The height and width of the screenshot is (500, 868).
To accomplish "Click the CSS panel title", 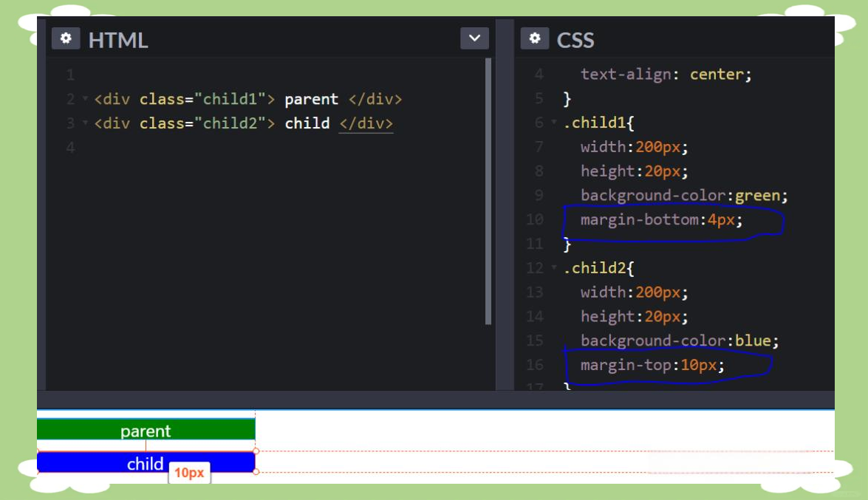I will (575, 40).
